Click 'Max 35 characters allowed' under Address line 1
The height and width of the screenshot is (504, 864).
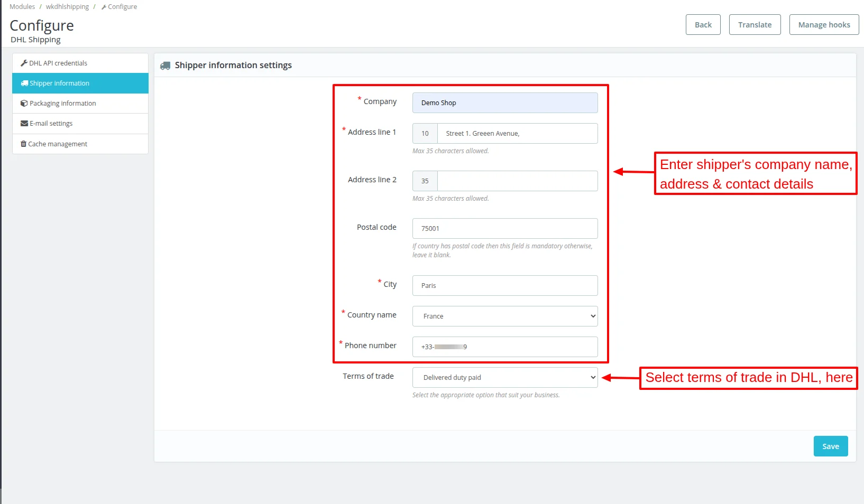click(451, 151)
